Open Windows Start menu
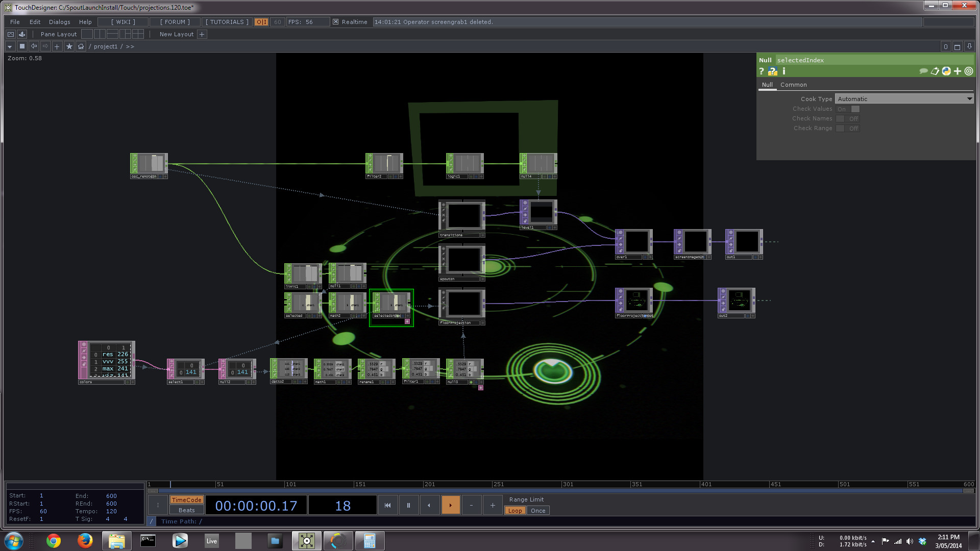The image size is (980, 551). [x=14, y=541]
